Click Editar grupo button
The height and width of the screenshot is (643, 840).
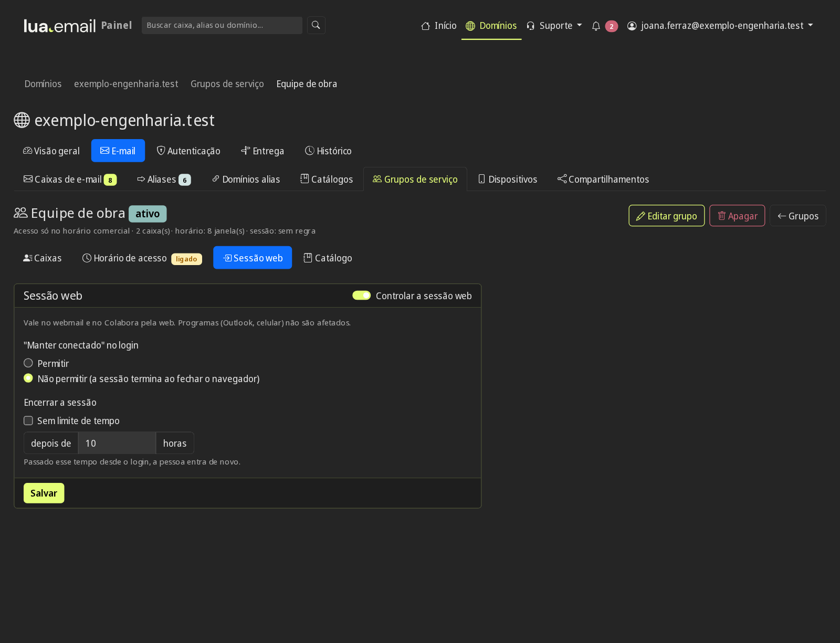click(667, 216)
